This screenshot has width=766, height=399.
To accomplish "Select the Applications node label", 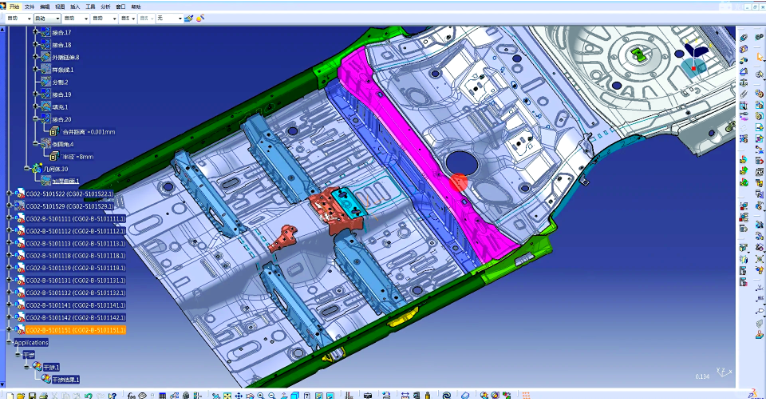I will pyautogui.click(x=31, y=342).
